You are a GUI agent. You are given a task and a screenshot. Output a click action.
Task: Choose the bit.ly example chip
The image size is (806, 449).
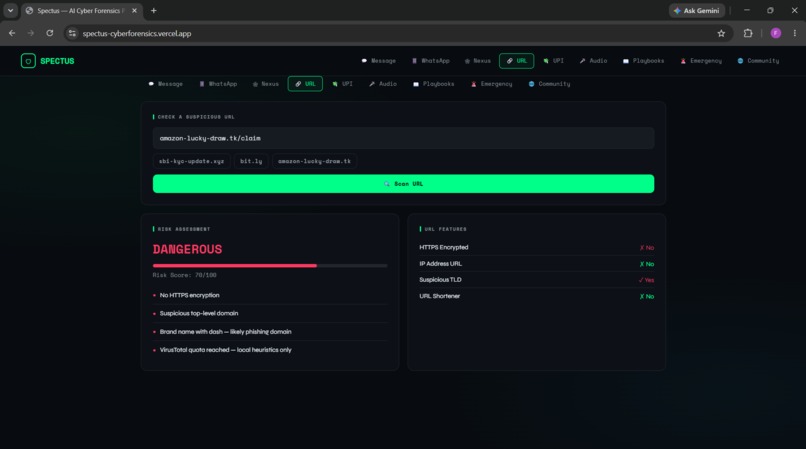coord(251,161)
